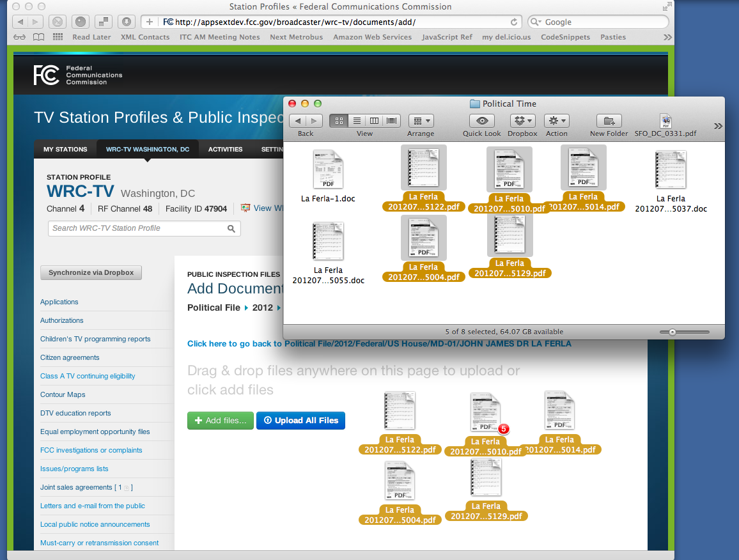Expand the Finder toolbar overflow chevron
Screen dimensions: 739x560
[x=718, y=126]
